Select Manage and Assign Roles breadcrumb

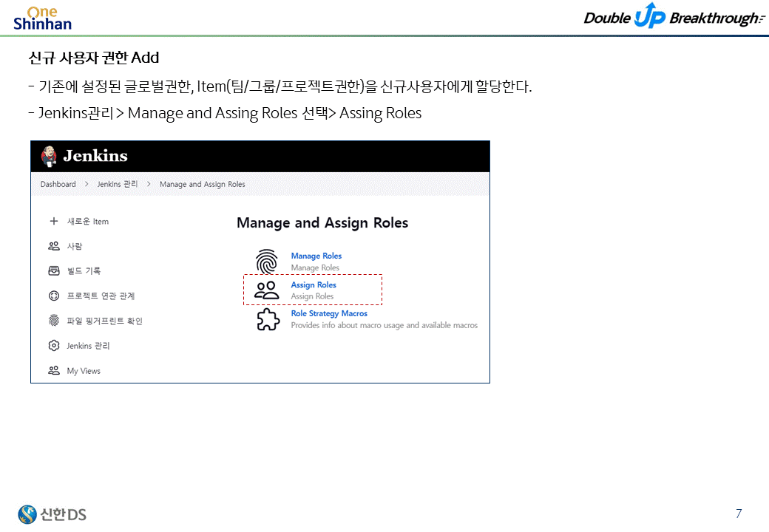pyautogui.click(x=202, y=184)
